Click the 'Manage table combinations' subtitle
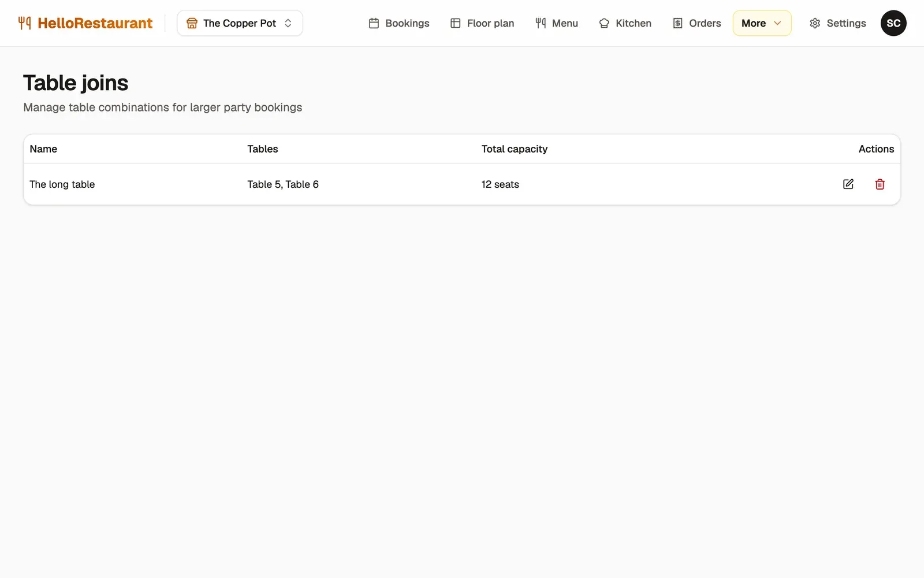 click(163, 108)
